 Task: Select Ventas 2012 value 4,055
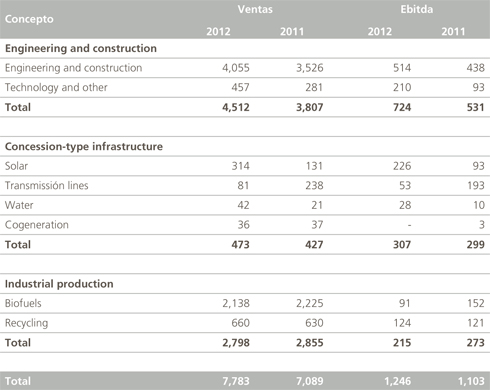pyautogui.click(x=236, y=68)
